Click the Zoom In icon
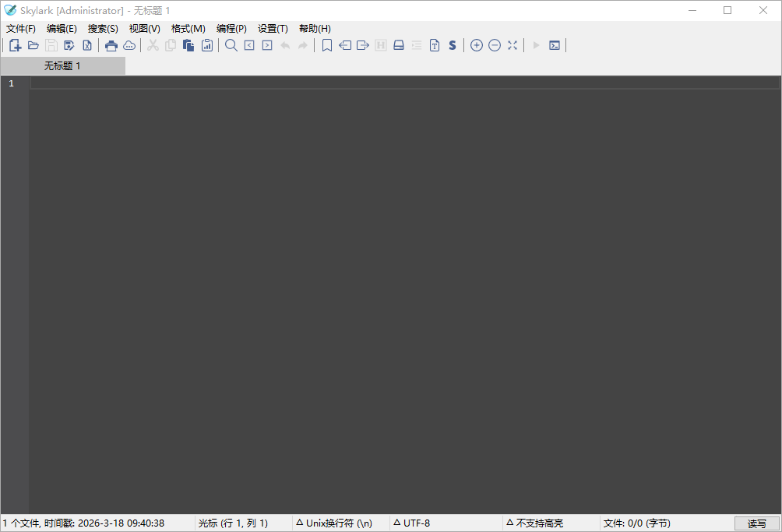This screenshot has height=532, width=782. 476,45
